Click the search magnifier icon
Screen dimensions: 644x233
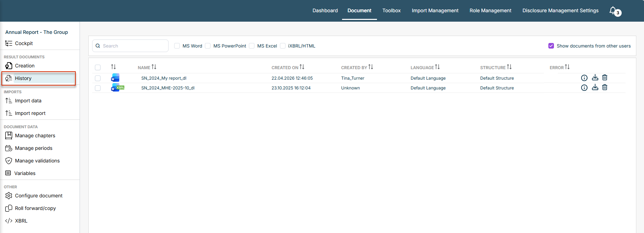(98, 46)
